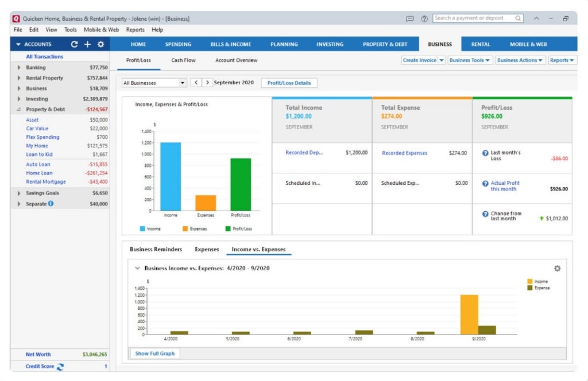
Task: Open the Car Value account
Action: [37, 129]
